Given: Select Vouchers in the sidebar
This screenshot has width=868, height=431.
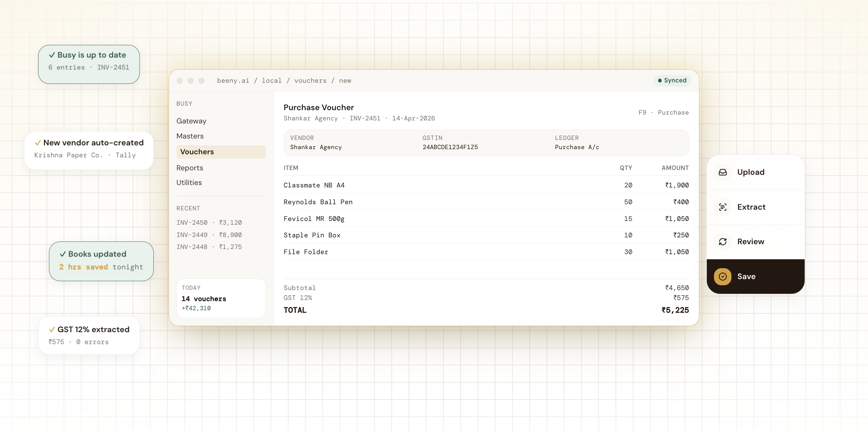Looking at the screenshot, I should [x=221, y=152].
